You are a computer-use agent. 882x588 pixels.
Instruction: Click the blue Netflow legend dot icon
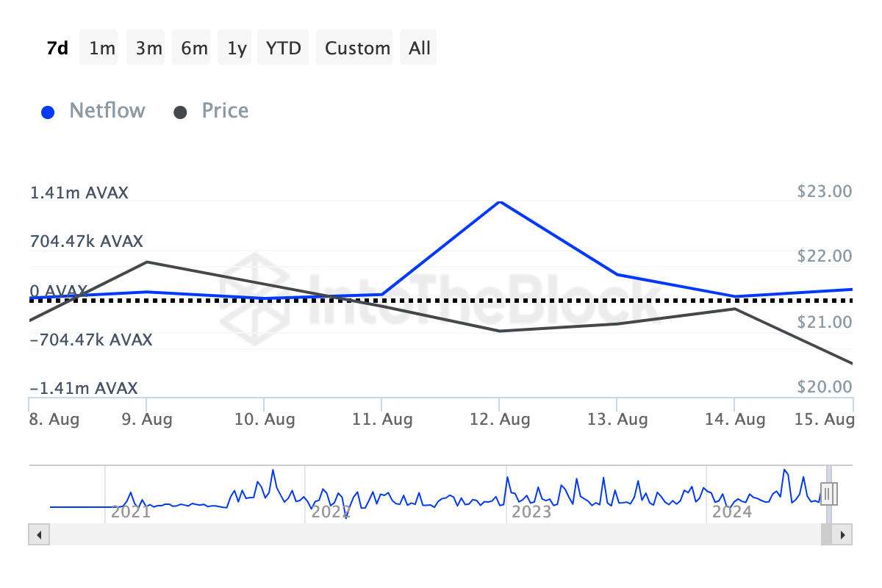[x=47, y=110]
